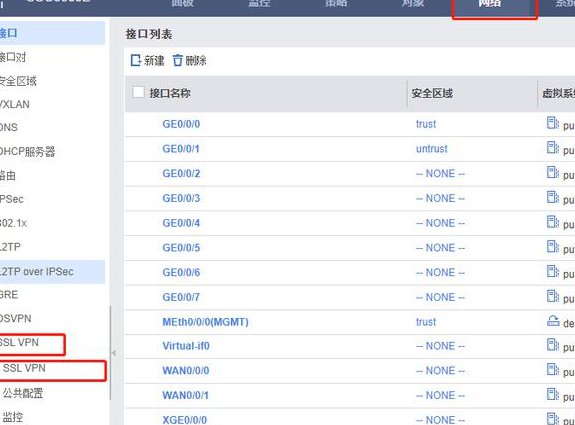
Task: Open XGE0/0/0 interface link
Action: [x=184, y=419]
